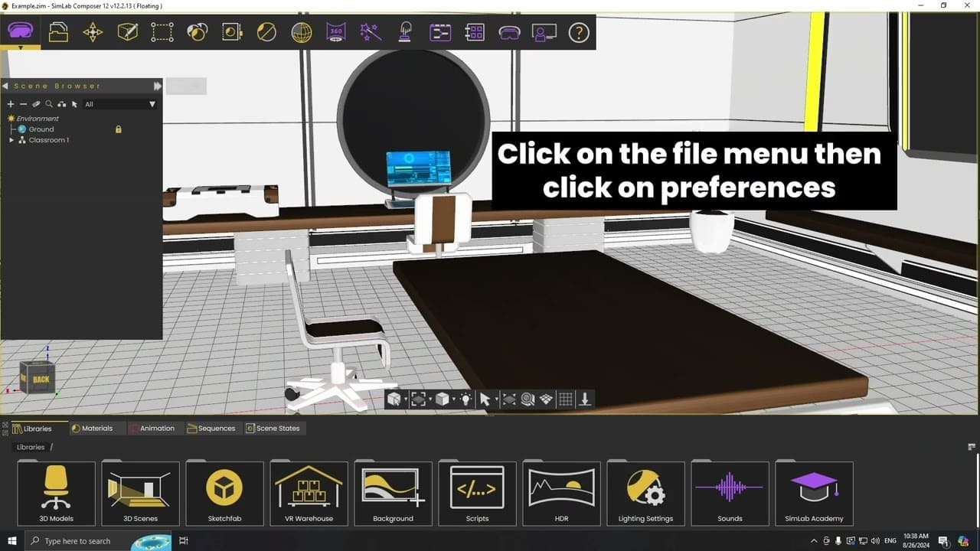Open the SimLab Academy library
Viewport: 980px width, 551px height.
(814, 494)
